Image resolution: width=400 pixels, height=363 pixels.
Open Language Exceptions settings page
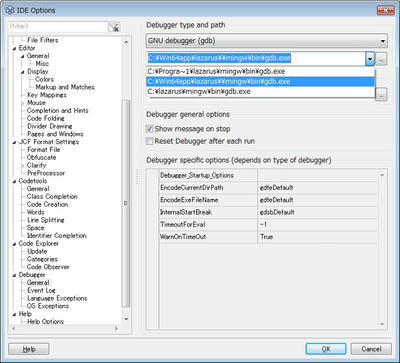pyautogui.click(x=57, y=298)
